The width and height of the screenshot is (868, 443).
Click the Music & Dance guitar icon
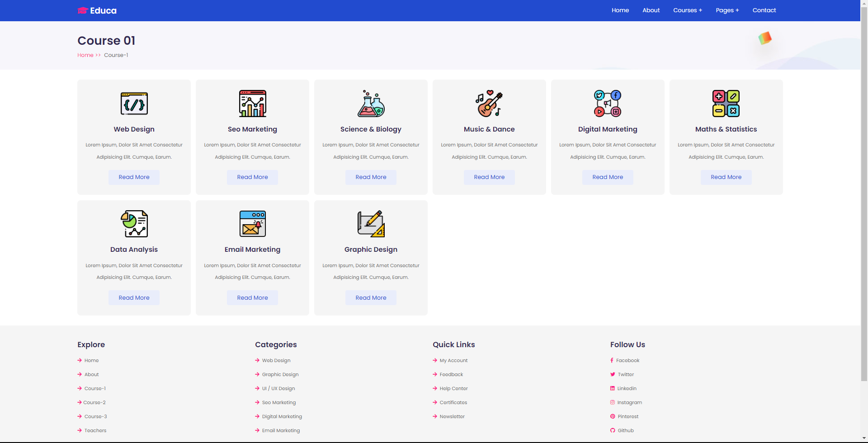click(489, 103)
